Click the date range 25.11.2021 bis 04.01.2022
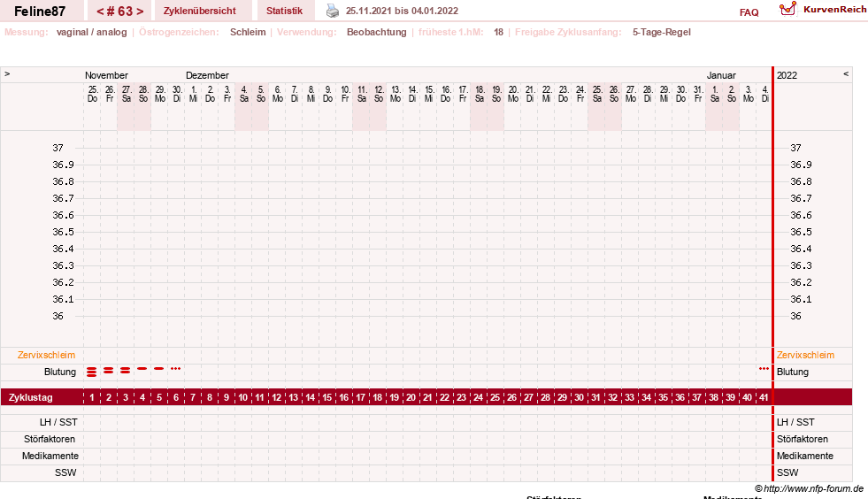 point(402,11)
